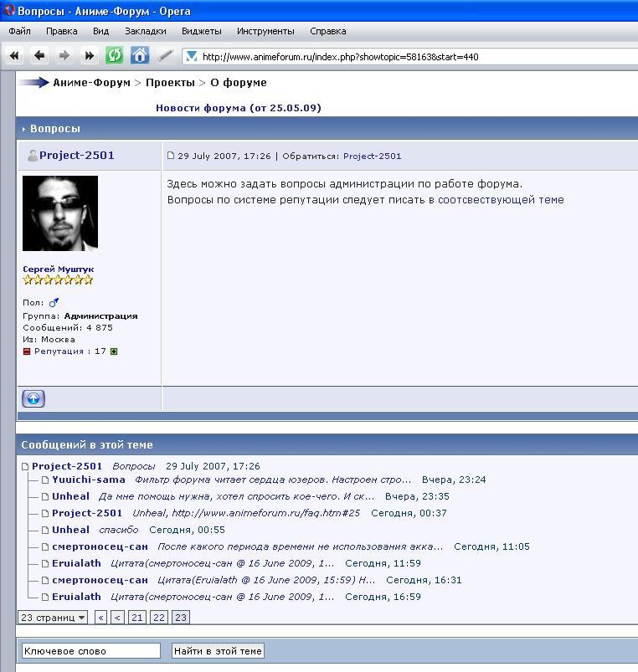Screen dimensions: 638x672
Task: Click the male gender symbol icon
Action: [54, 303]
